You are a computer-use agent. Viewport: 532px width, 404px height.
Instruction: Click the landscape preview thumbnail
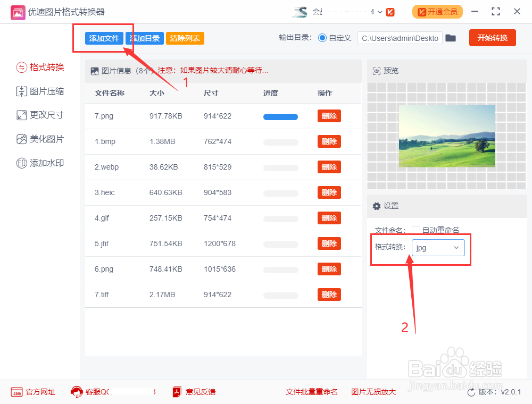coord(446,136)
